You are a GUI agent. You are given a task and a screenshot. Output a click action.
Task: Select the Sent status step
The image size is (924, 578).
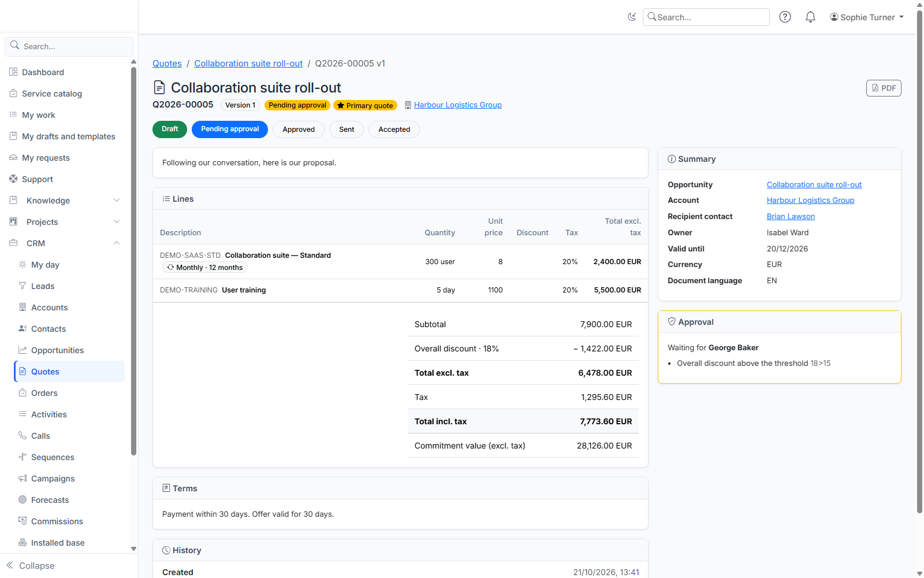tap(346, 129)
